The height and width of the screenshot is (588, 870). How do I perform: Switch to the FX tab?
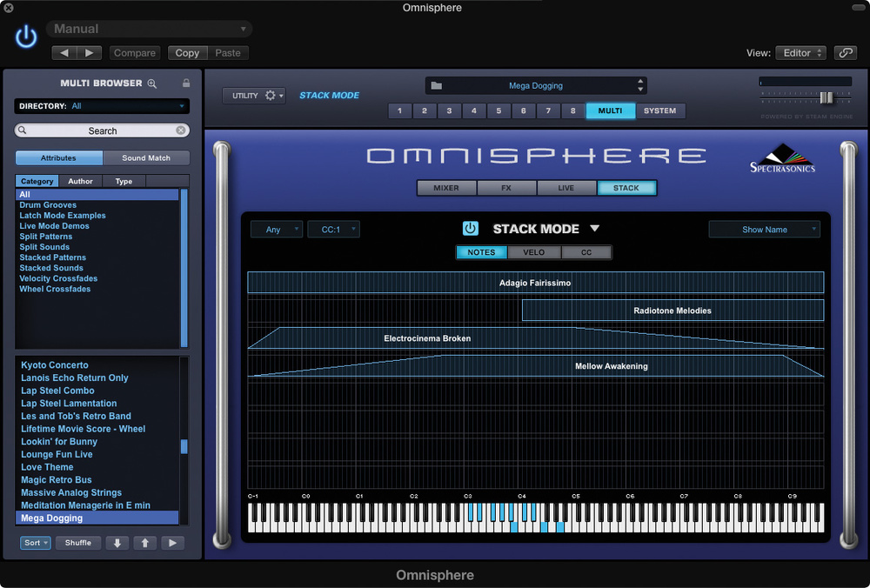pyautogui.click(x=506, y=188)
